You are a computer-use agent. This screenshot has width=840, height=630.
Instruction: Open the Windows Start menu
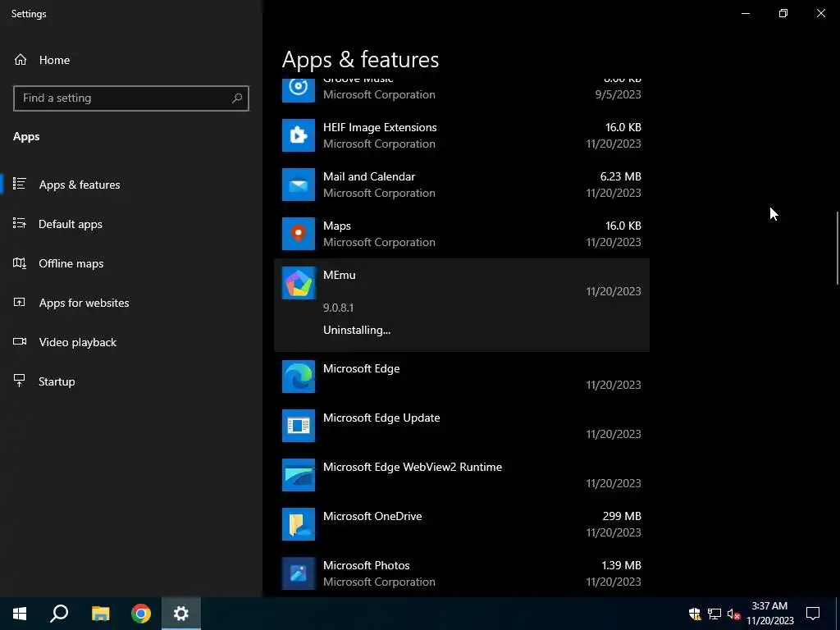pyautogui.click(x=20, y=614)
